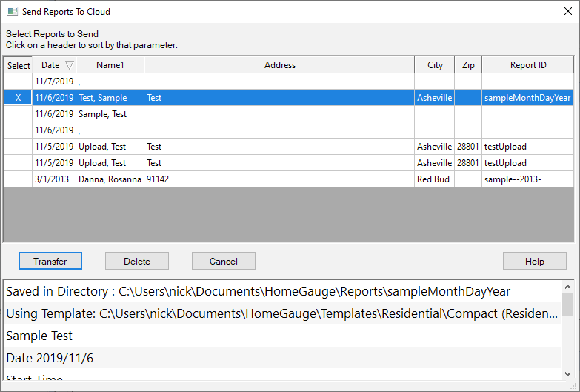Sort by Report ID column header
The height and width of the screenshot is (392, 580).
pos(528,65)
